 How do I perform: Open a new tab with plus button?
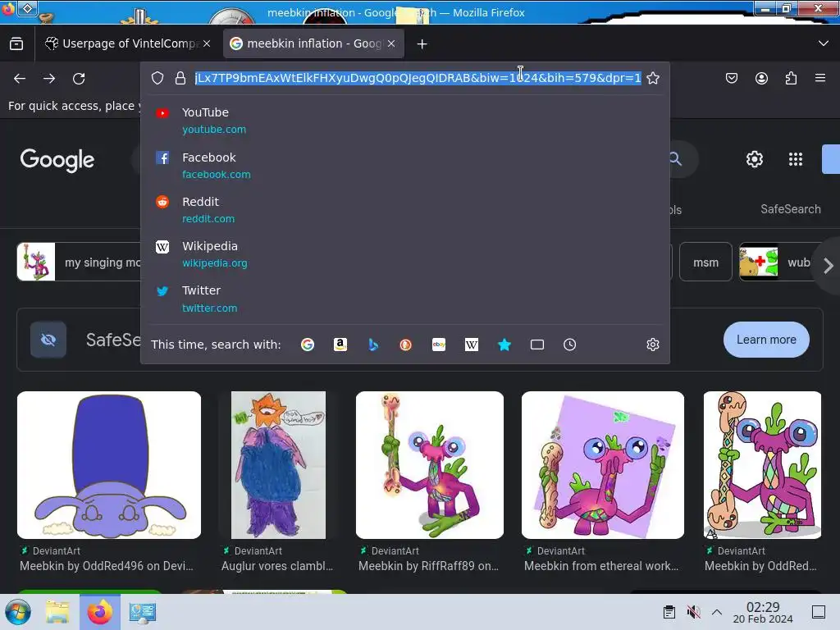tap(422, 44)
